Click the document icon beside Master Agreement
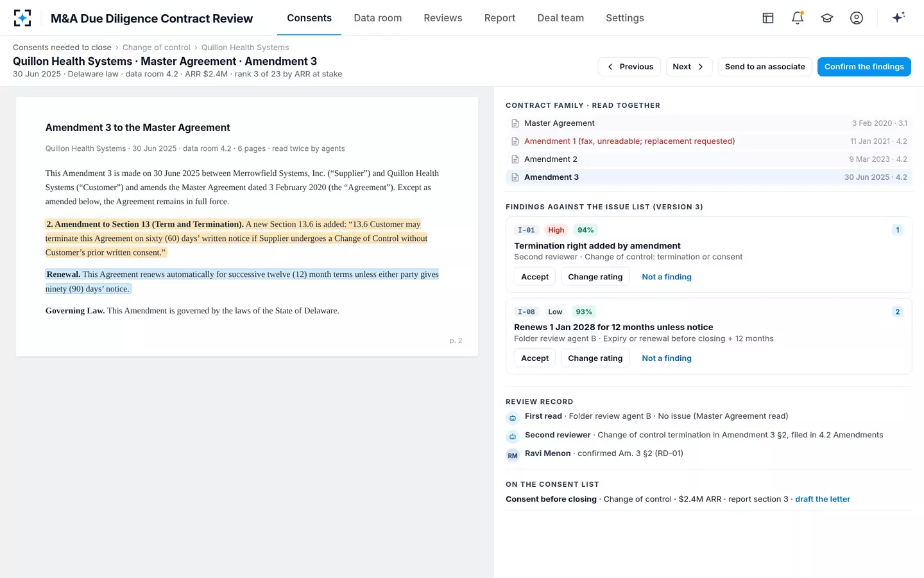This screenshot has height=578, width=924. [515, 123]
